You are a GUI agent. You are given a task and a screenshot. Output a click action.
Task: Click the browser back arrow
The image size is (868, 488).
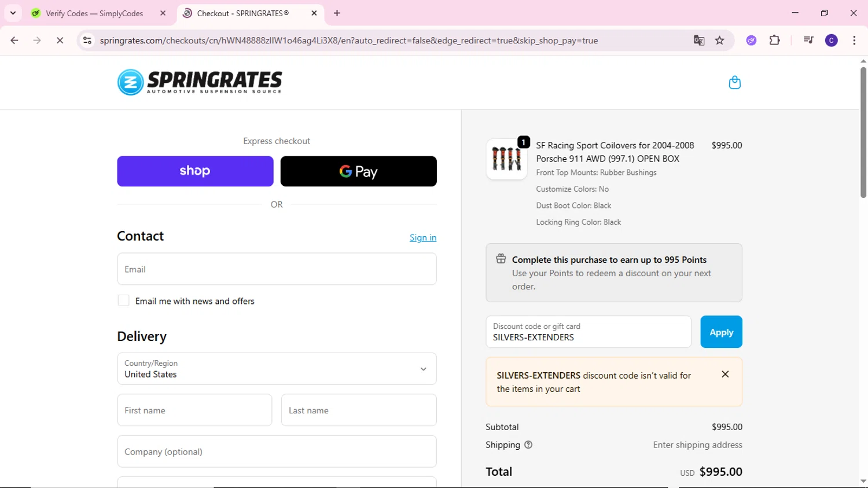tap(14, 41)
